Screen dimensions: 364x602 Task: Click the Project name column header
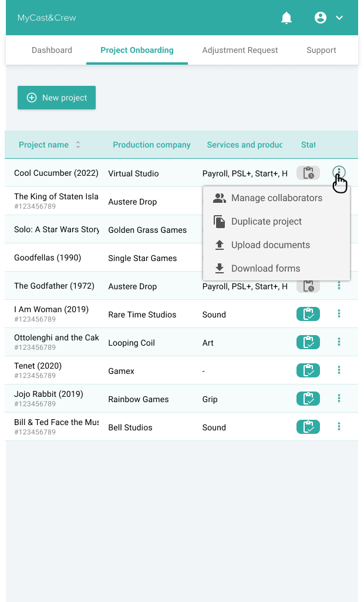coord(43,145)
